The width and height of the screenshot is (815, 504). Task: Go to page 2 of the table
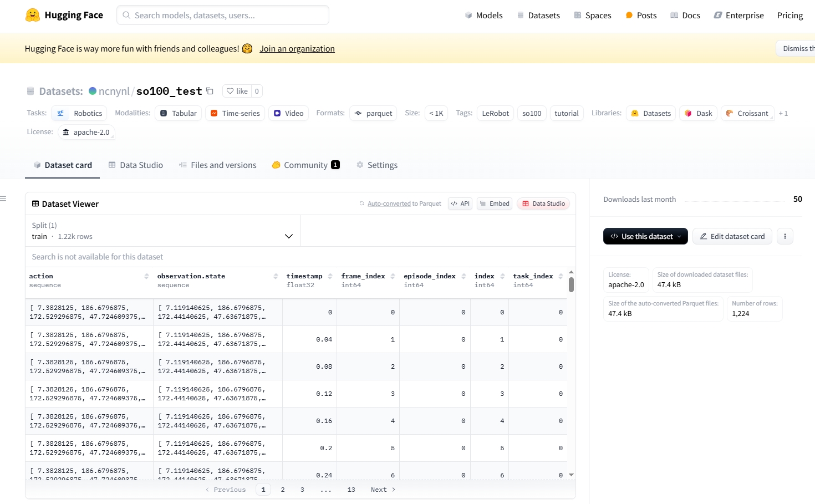[x=283, y=490]
